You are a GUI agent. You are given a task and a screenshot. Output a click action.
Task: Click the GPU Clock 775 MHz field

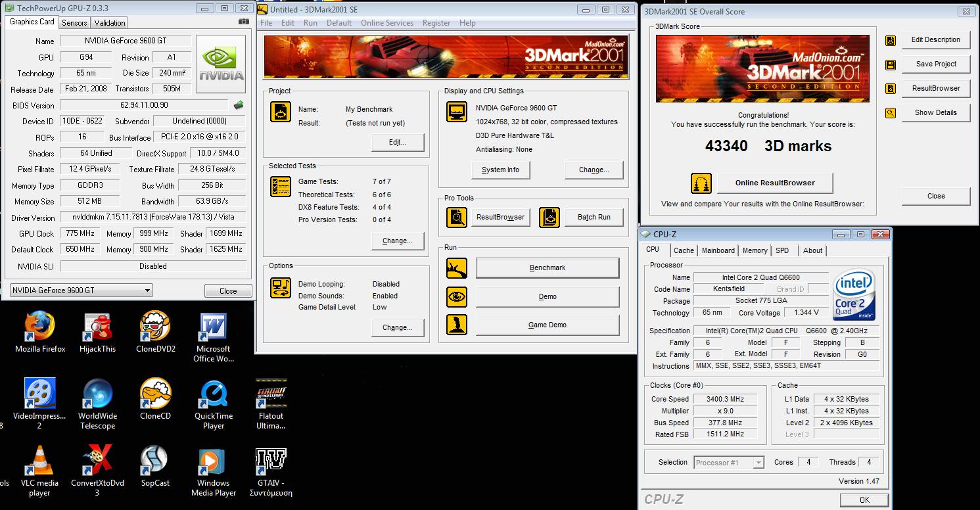click(x=80, y=233)
